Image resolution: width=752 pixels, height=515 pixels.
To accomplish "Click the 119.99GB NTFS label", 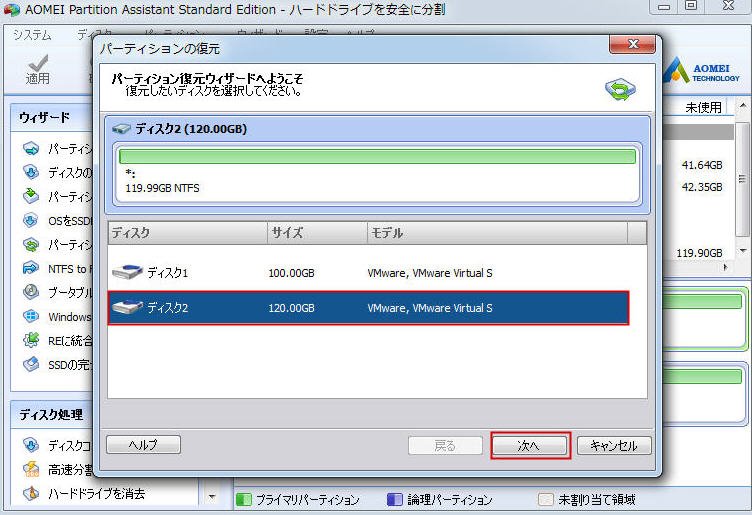I will click(162, 188).
